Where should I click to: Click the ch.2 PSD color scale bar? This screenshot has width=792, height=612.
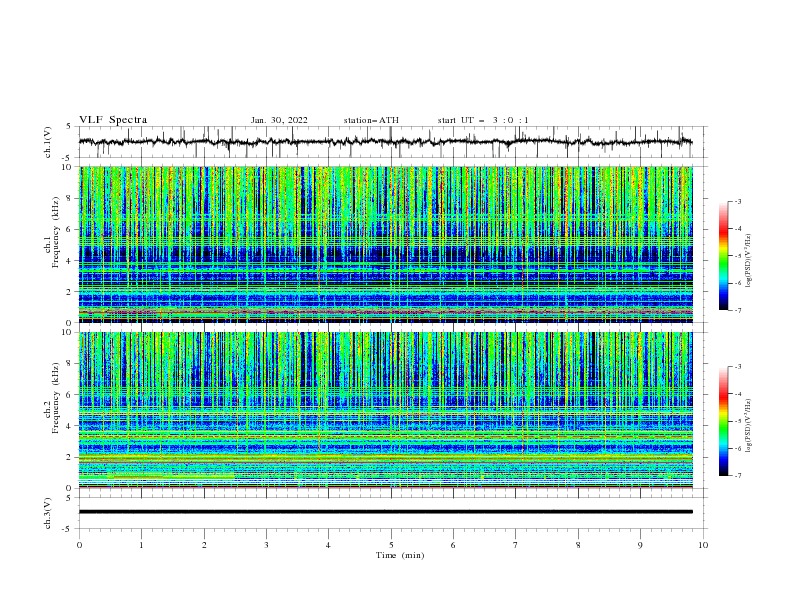pyautogui.click(x=724, y=421)
